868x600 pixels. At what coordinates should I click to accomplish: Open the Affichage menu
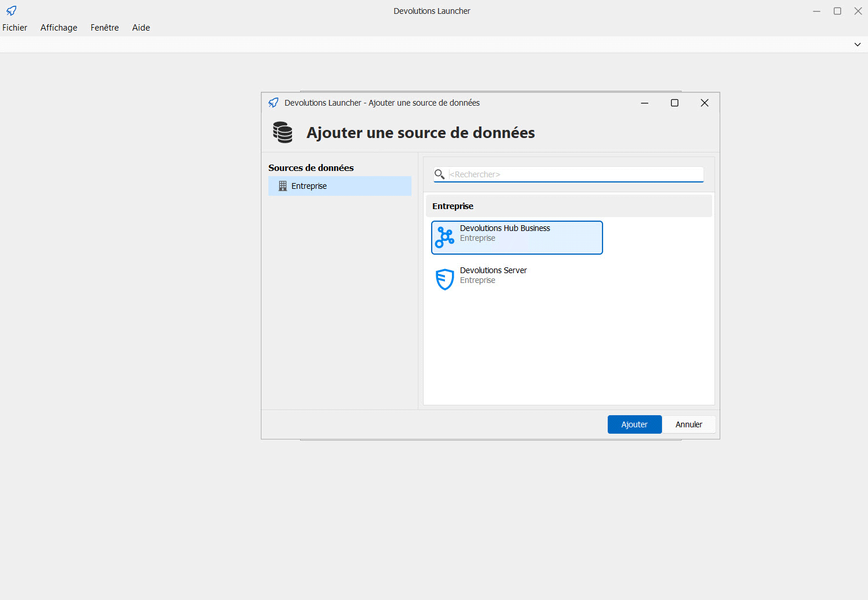click(x=59, y=28)
